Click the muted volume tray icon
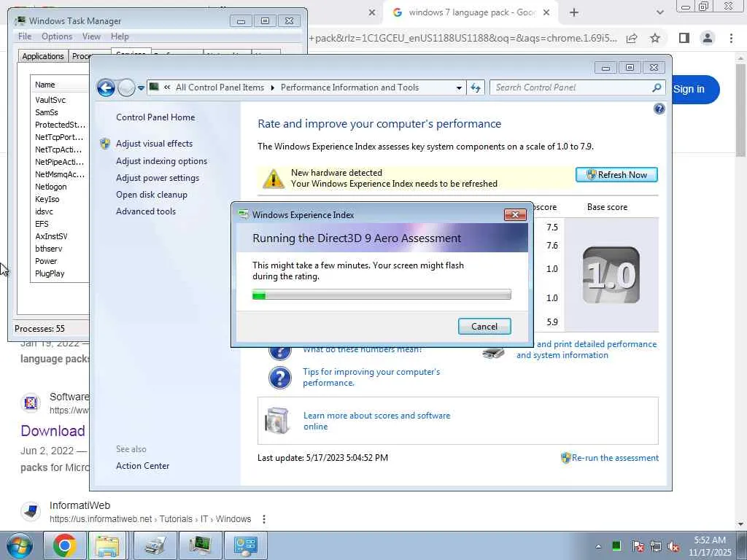Viewport: 747px width, 560px height. (x=673, y=547)
